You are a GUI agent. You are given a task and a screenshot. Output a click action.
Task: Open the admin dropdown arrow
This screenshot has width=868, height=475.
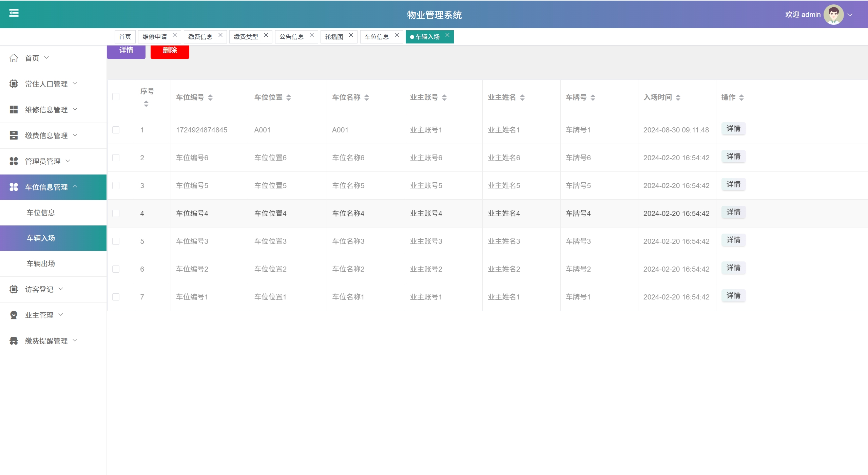pos(850,15)
